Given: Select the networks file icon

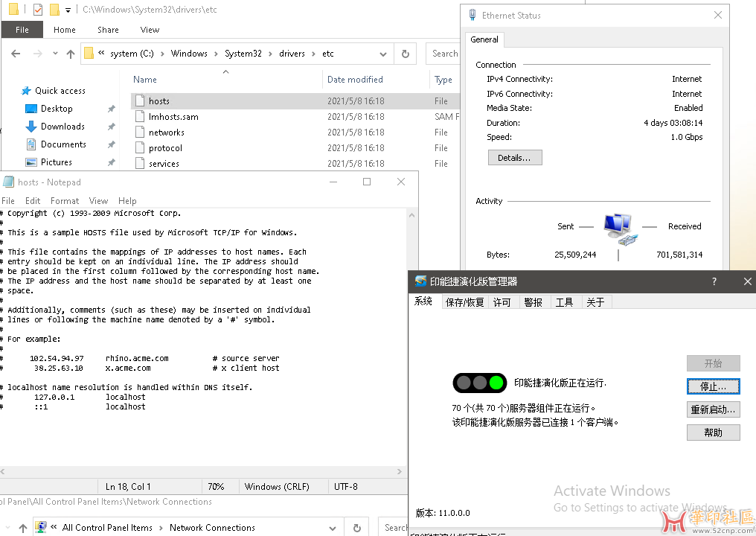Looking at the screenshot, I should [x=140, y=133].
